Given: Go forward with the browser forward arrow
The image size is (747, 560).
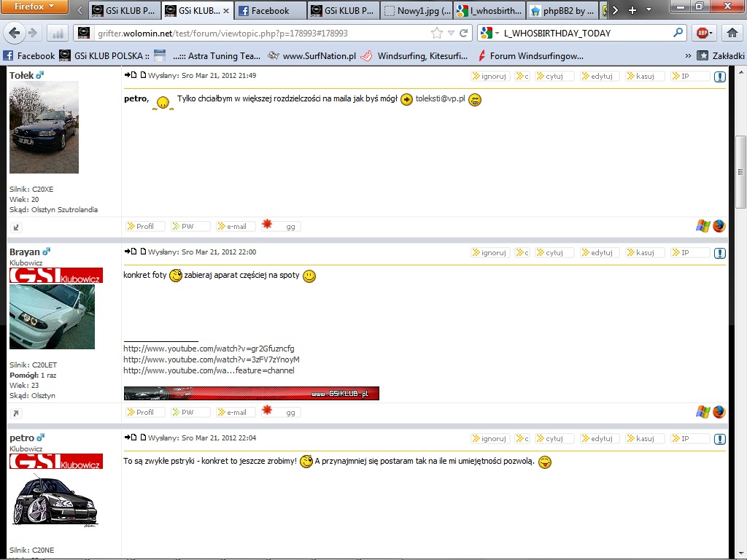Looking at the screenshot, I should tap(32, 33).
